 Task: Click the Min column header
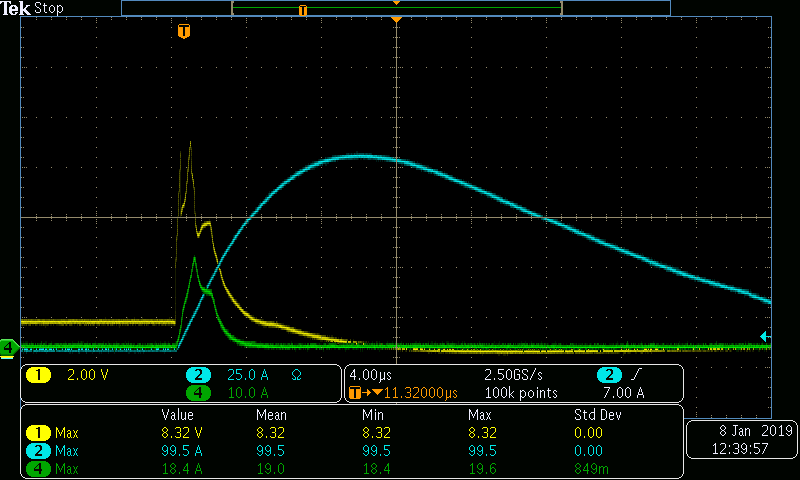coord(372,415)
